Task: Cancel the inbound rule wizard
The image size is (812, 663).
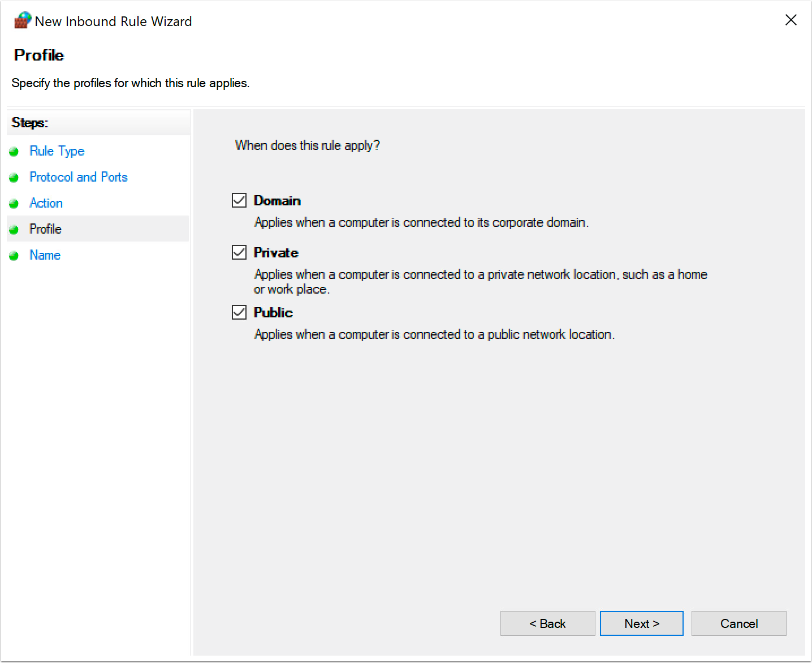Action: pos(738,623)
